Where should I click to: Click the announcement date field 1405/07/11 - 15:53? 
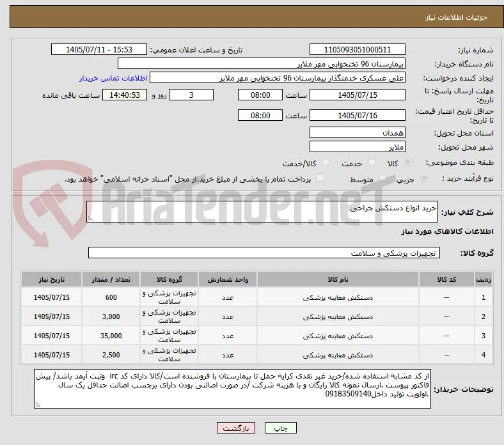click(99, 49)
